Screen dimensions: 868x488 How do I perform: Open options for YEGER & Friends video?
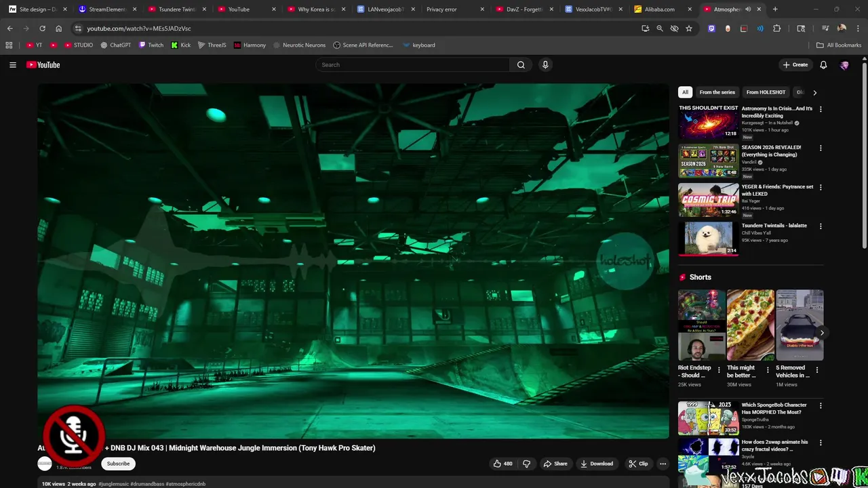point(821,187)
